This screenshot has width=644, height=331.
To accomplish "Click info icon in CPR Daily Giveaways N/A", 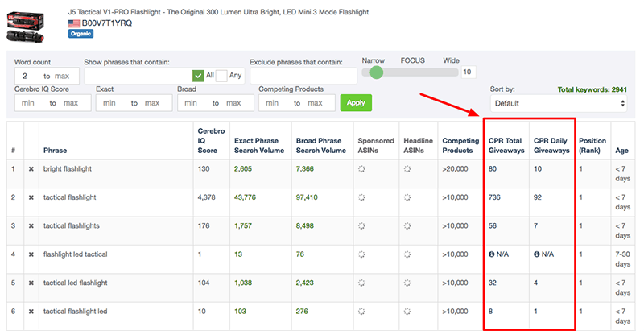I will click(x=536, y=255).
